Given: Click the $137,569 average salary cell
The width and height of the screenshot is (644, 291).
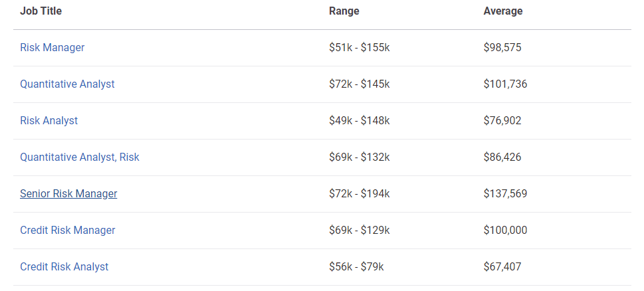Looking at the screenshot, I should click(505, 194).
